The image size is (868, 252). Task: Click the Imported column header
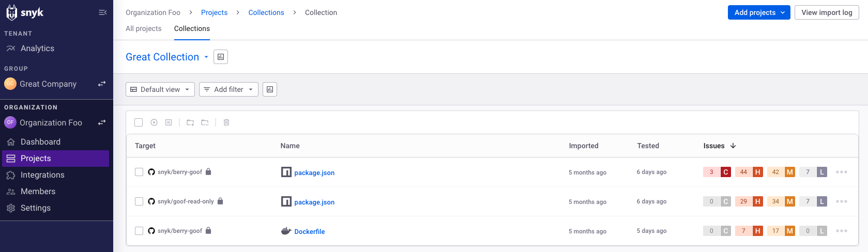[584, 146]
